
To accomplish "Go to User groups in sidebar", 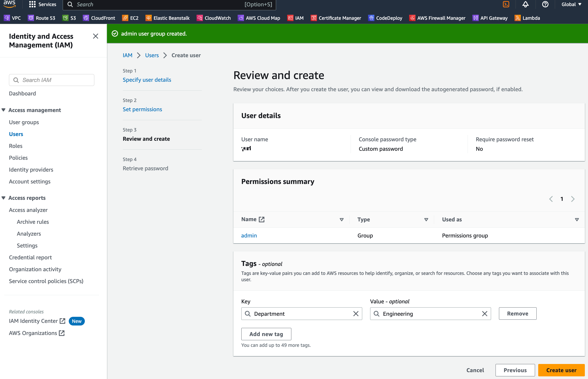I will coord(24,122).
